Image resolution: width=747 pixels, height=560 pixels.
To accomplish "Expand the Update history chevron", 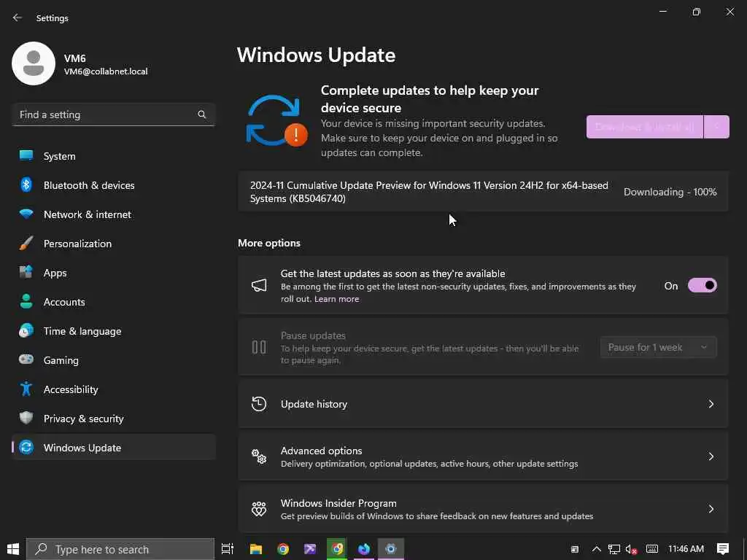I will pyautogui.click(x=711, y=404).
